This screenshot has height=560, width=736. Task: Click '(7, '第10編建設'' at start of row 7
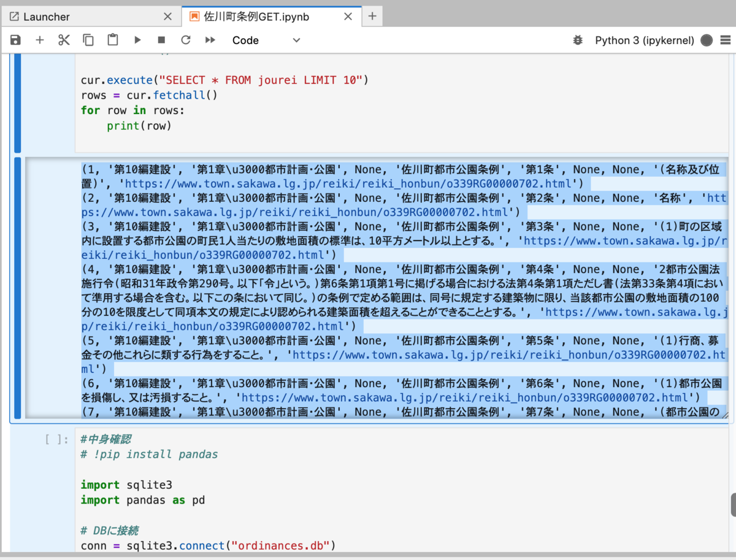(132, 412)
